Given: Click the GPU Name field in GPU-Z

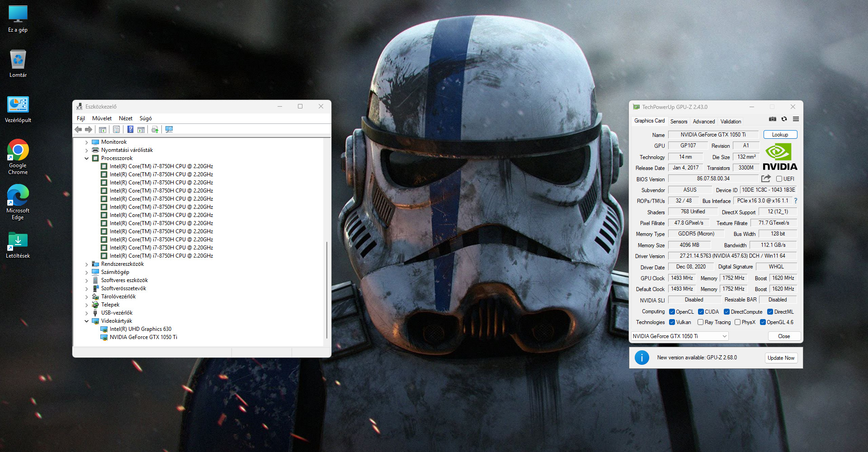Looking at the screenshot, I should pyautogui.click(x=713, y=135).
